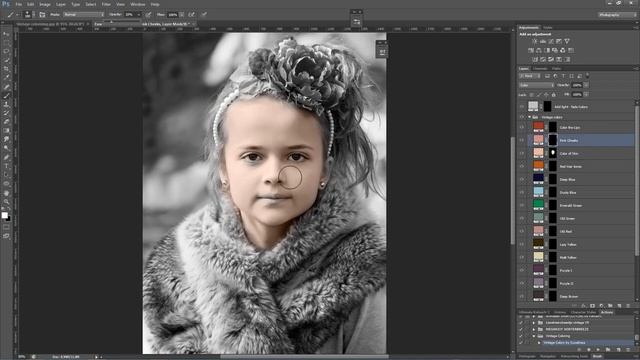Click the Color of Skin layer mask thumbnail

(553, 153)
